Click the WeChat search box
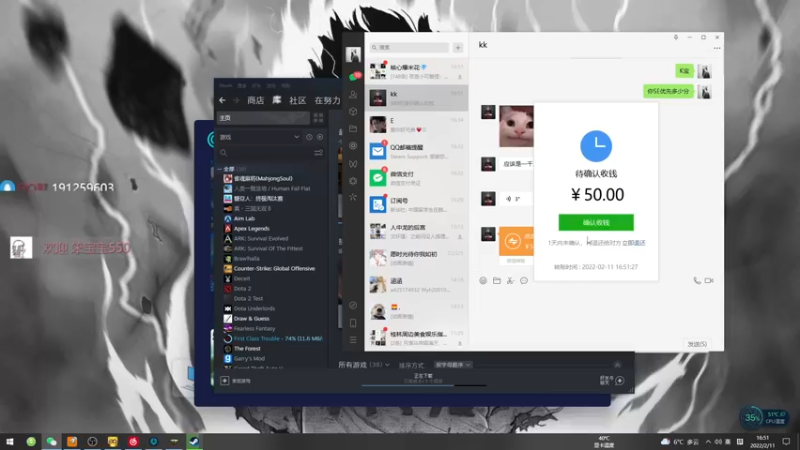This screenshot has height=450, width=800. 410,47
